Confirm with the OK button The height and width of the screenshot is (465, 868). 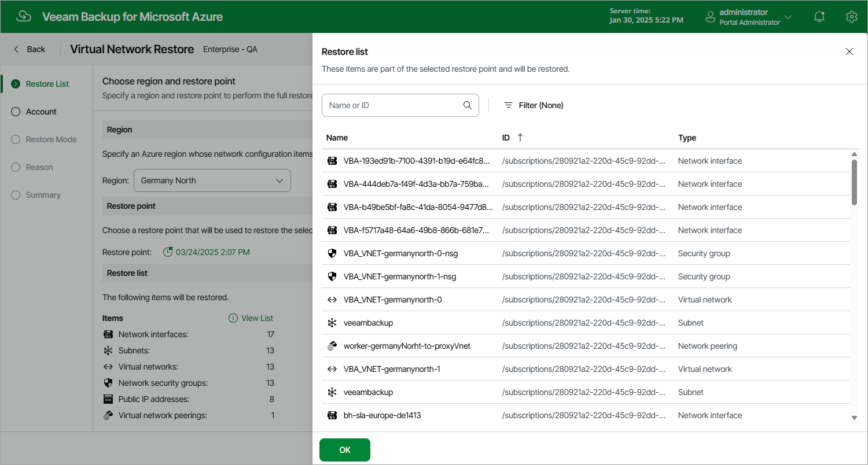point(345,450)
